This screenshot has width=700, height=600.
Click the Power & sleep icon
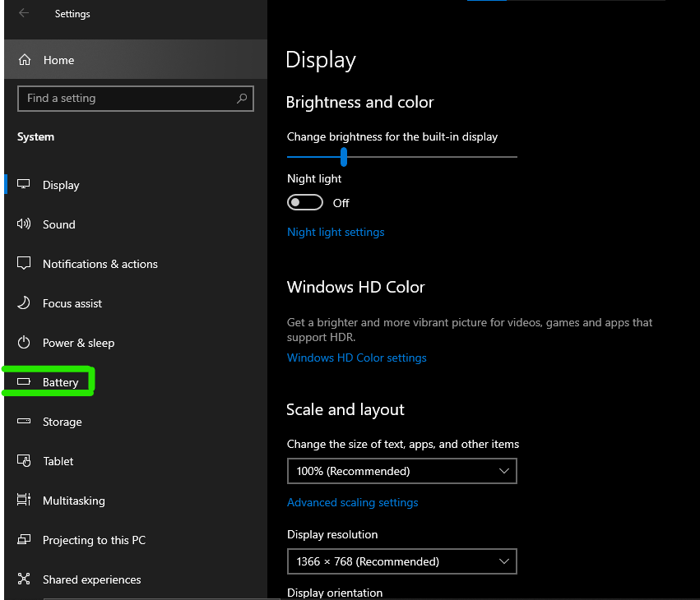tap(24, 343)
